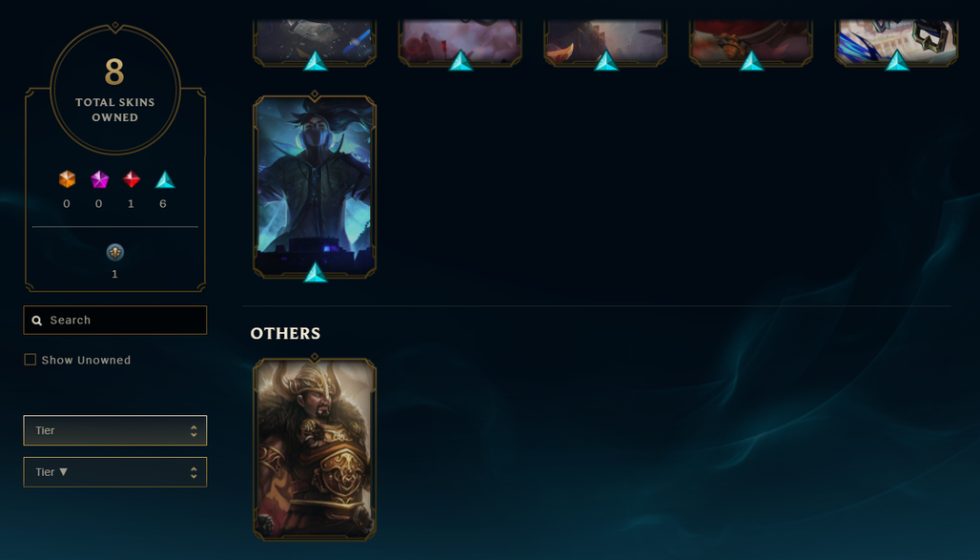Click the Epic gem on the masked skin card
This screenshot has height=560, width=980.
[x=315, y=272]
